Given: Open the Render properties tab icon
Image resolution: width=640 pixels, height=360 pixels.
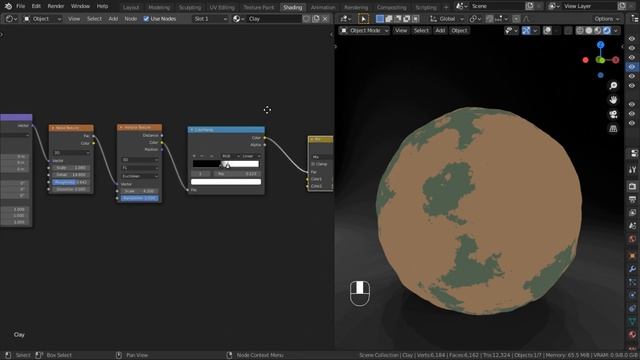Looking at the screenshot, I should click(632, 186).
